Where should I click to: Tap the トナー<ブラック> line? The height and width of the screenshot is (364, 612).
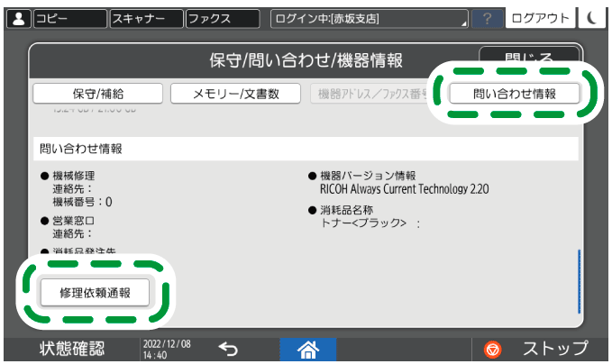point(370,223)
